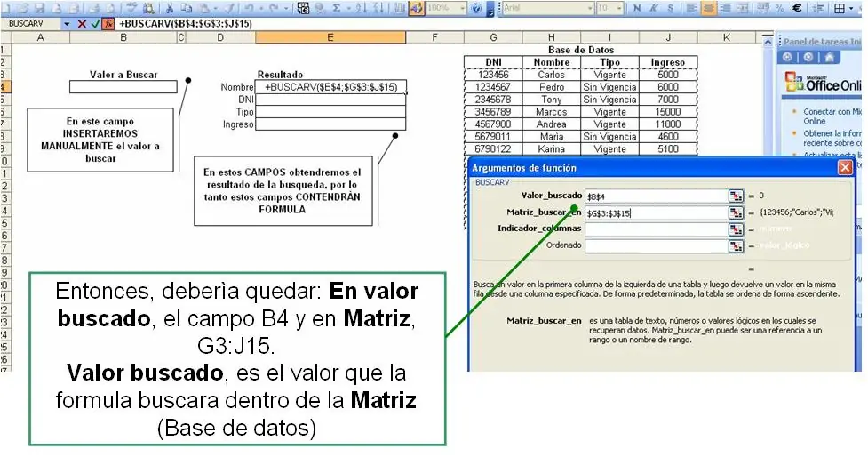
Task: Click the vertical scrollbar up arrow
Action: 768,42
